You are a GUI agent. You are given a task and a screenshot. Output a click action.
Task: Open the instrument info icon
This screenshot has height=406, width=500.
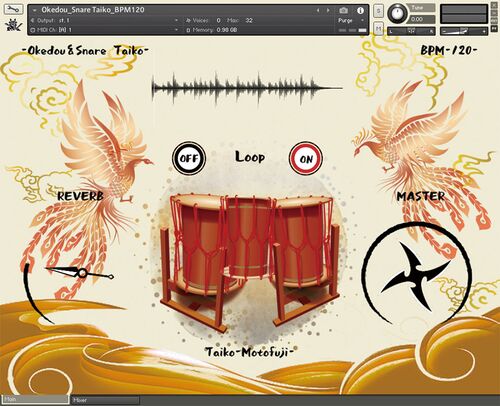[360, 10]
